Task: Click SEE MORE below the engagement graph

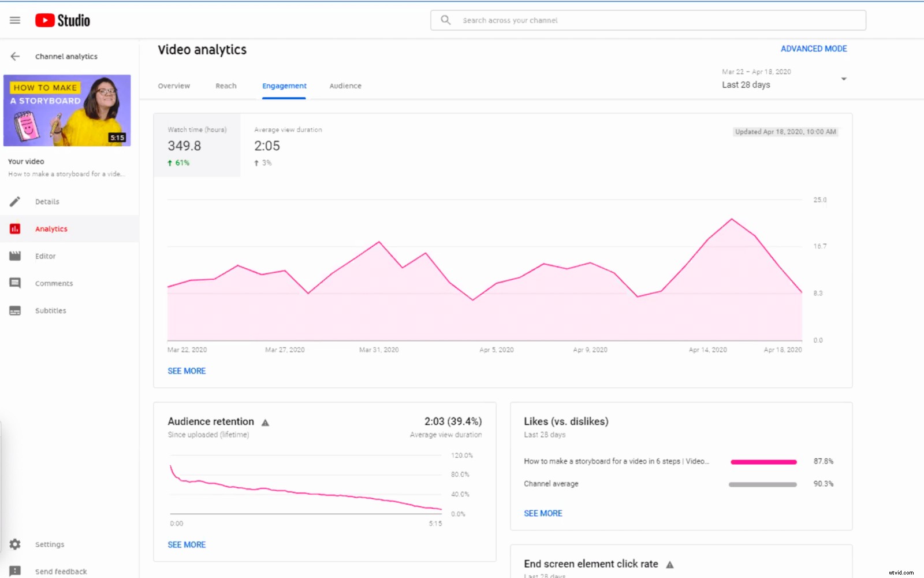Action: tap(187, 370)
